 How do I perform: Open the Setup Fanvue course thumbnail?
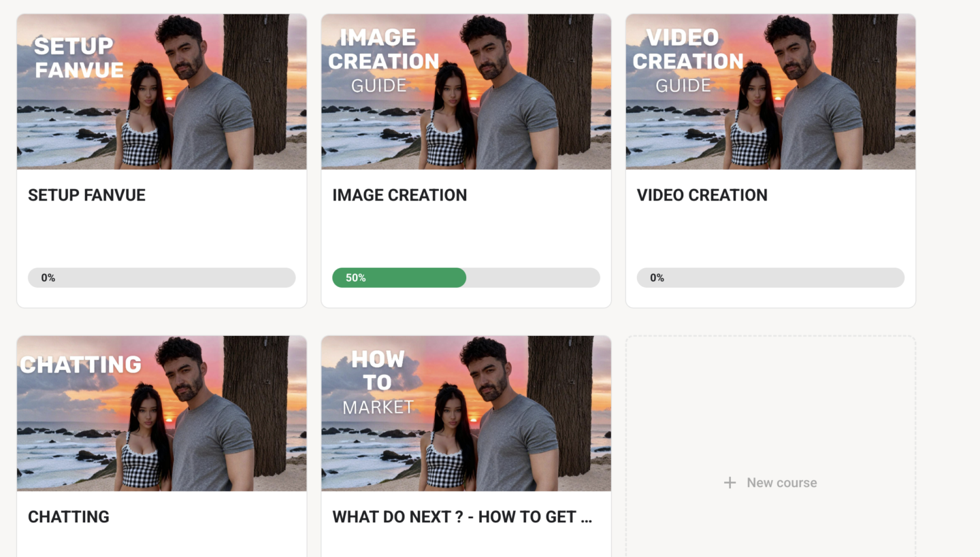(162, 92)
